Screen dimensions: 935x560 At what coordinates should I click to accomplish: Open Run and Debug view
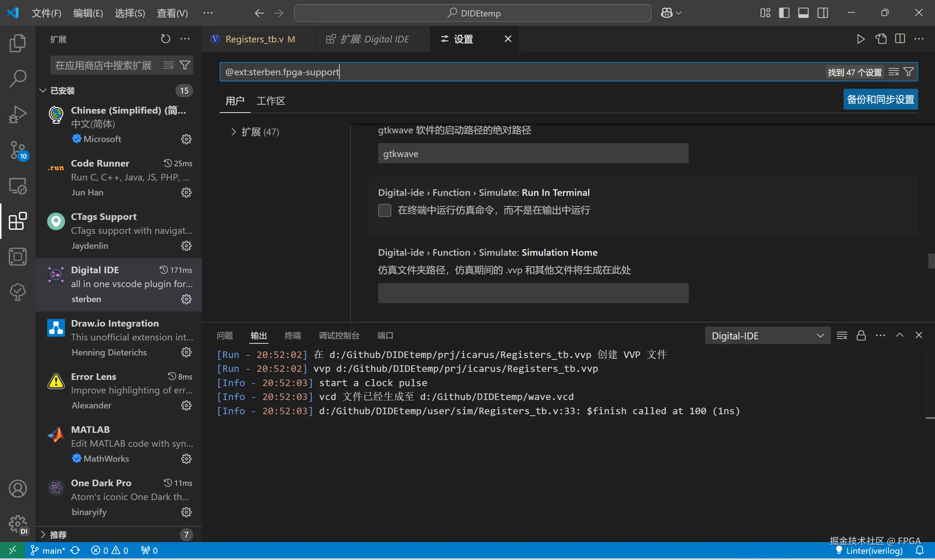[18, 115]
